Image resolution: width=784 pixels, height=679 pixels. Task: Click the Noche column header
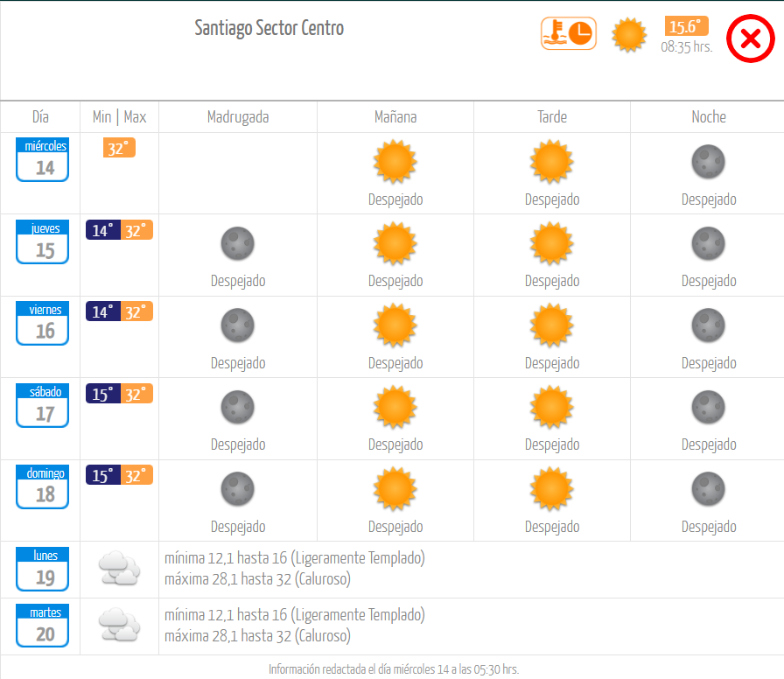click(x=709, y=117)
